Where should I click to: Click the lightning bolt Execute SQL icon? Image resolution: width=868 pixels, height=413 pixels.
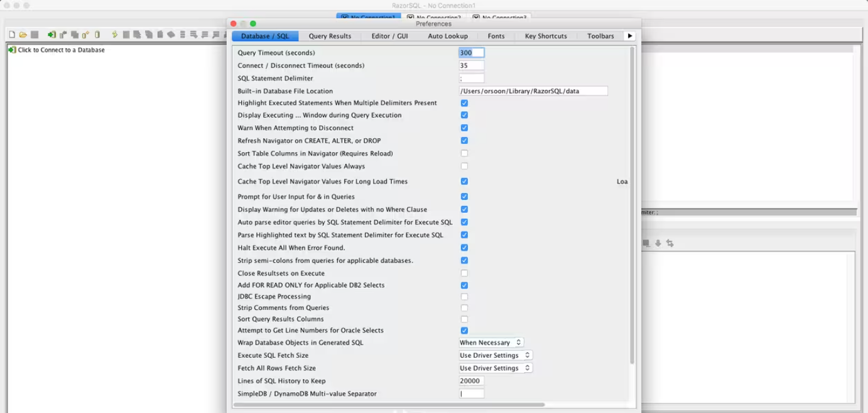point(115,35)
